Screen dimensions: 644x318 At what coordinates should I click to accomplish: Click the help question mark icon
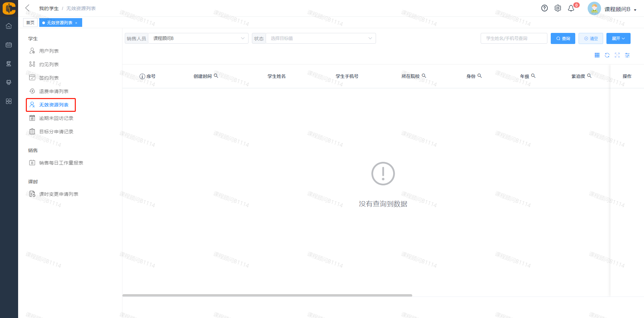click(544, 8)
